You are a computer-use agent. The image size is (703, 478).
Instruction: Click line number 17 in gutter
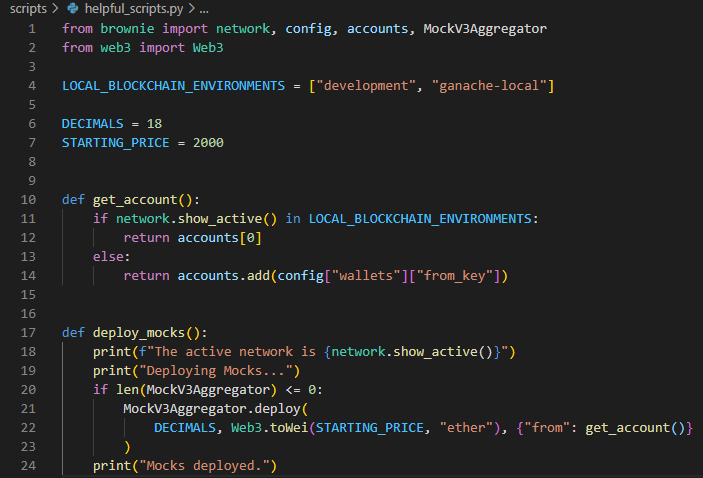point(28,333)
